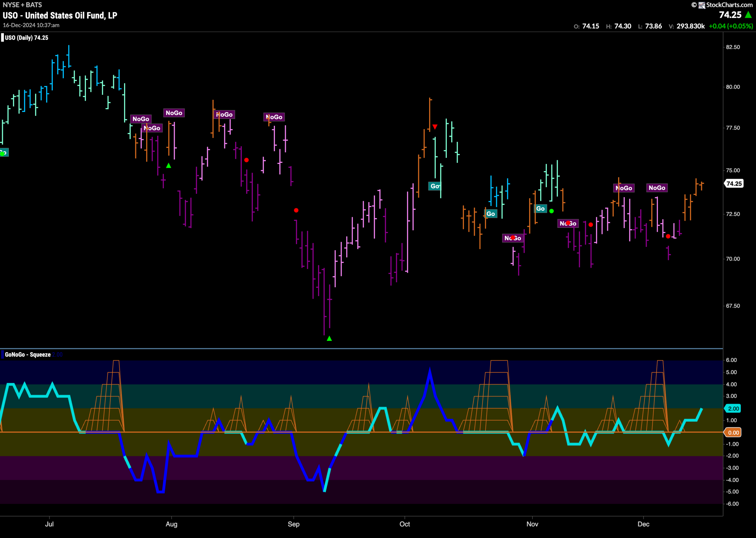This screenshot has width=756, height=538.
Task: Click the green dot beside November Go label
Action: click(551, 211)
